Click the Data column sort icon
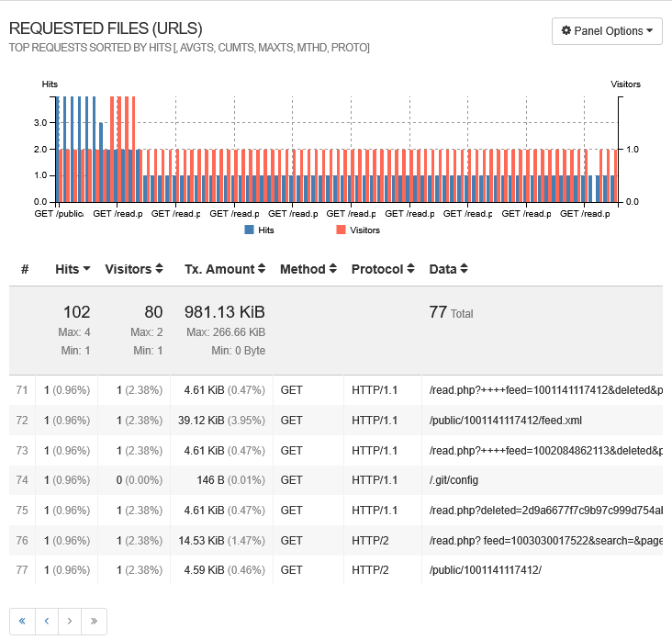672x640 pixels. pos(464,269)
